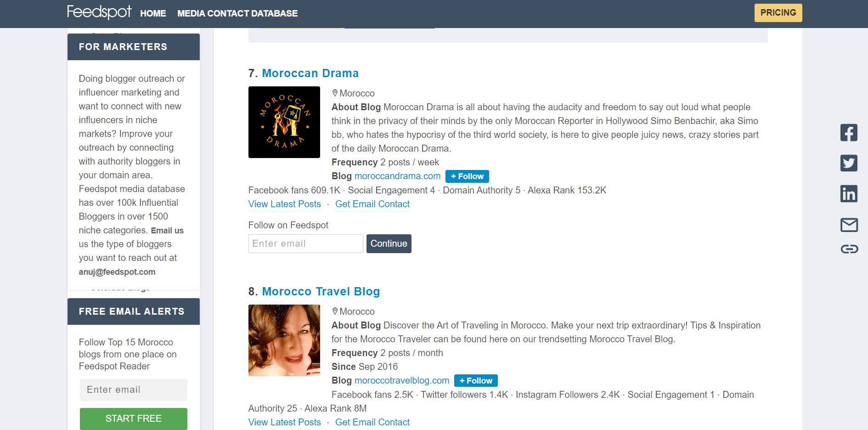Viewport: 868px width, 430px height.
Task: View Latest Posts for Moroccan Drama
Action: 284,204
